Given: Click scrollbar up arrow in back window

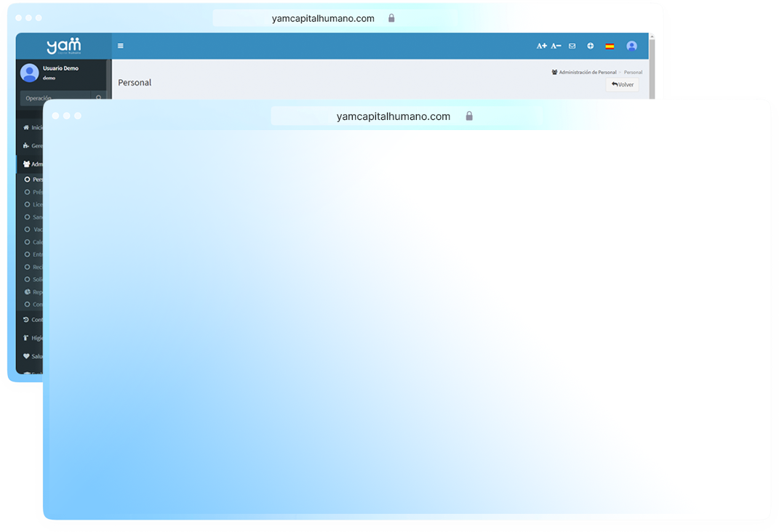Looking at the screenshot, I should point(652,36).
